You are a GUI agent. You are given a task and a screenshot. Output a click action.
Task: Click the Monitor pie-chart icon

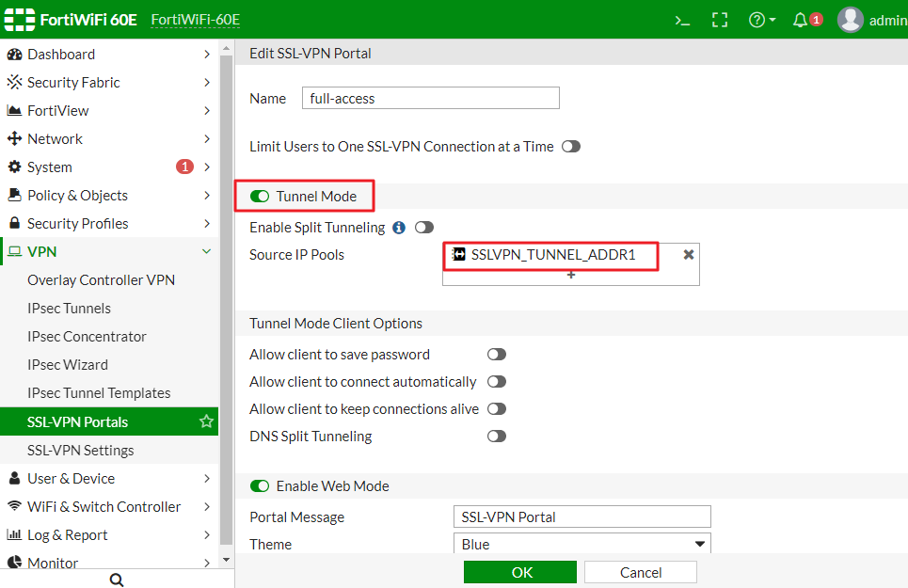pos(14,563)
